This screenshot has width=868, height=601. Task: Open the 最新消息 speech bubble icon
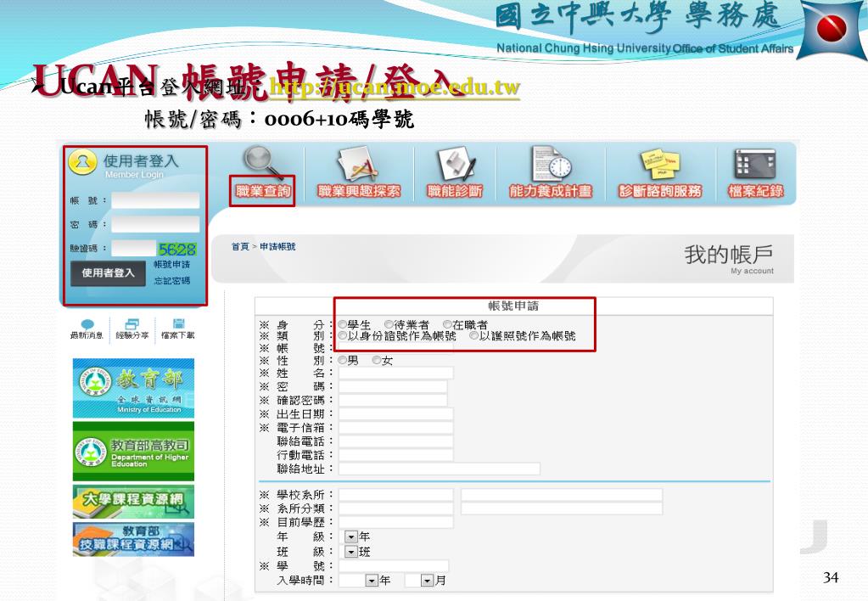(x=87, y=324)
